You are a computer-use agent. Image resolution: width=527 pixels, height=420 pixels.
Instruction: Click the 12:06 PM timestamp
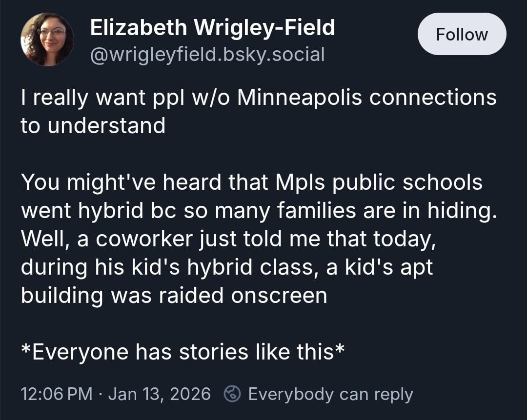tap(56, 394)
